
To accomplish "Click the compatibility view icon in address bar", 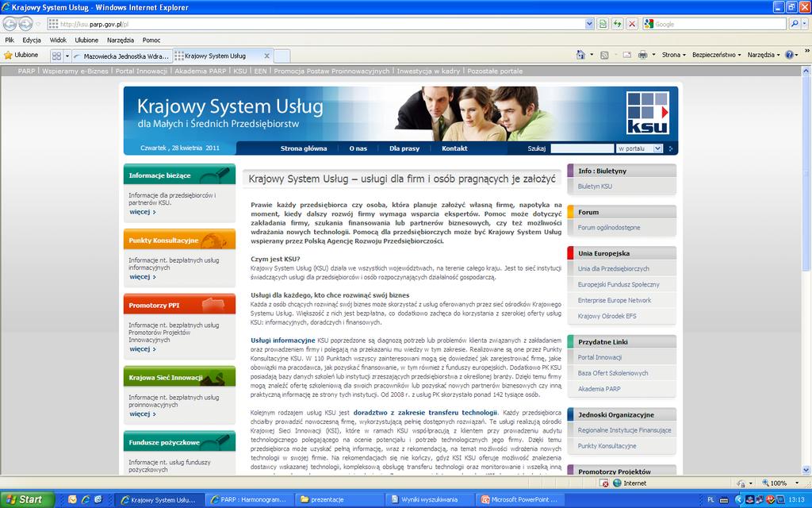I will coord(603,24).
